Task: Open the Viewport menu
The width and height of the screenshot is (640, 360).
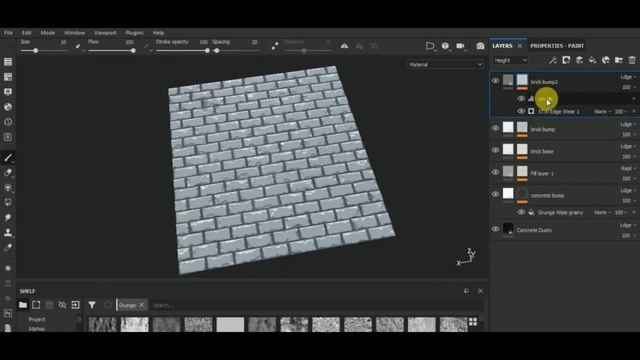Action: 105,33
